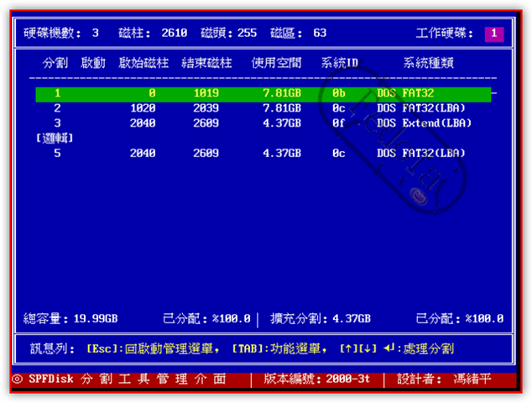The width and height of the screenshot is (532, 403).
Task: Click the 總容量 19.99GB total capacity text
Action: 71,319
